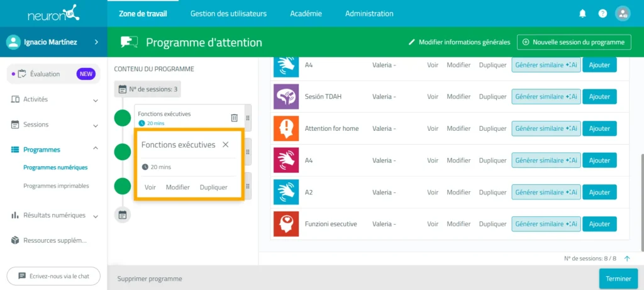Open Ressources supplémentaires in sidebar
644x290 pixels.
tap(55, 240)
